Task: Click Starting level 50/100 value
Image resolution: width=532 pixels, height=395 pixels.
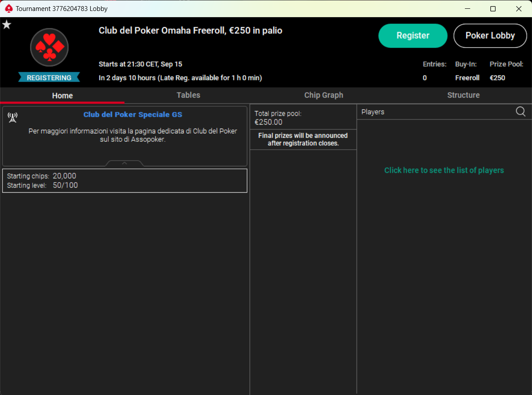Action: pyautogui.click(x=65, y=185)
